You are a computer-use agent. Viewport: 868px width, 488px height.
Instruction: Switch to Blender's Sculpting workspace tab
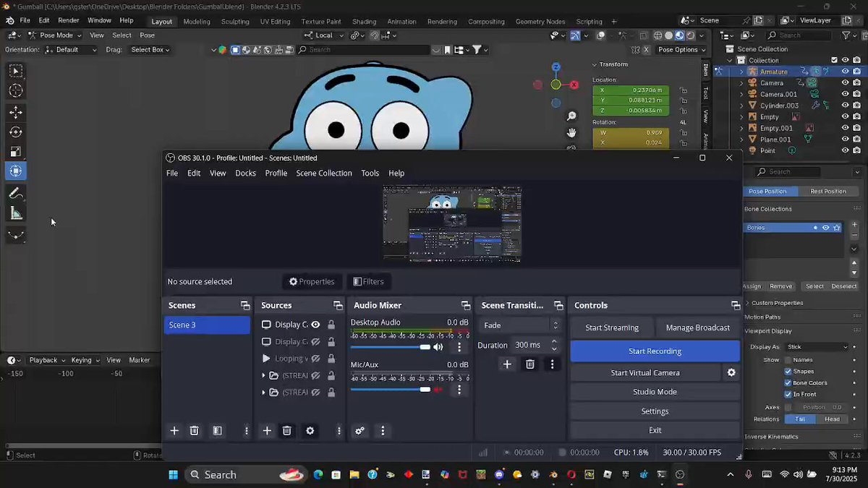point(235,22)
